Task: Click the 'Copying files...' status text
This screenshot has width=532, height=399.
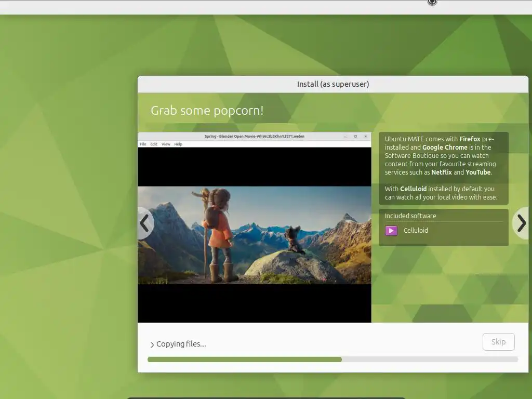Action: 181,344
